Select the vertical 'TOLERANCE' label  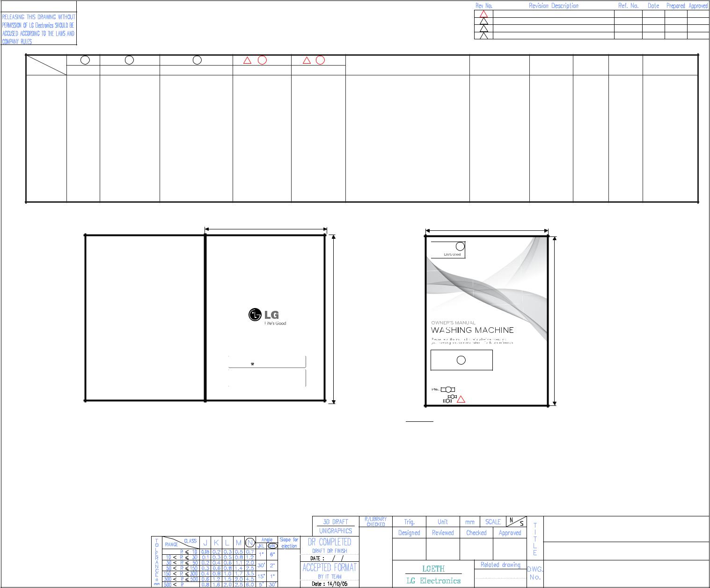click(x=156, y=557)
